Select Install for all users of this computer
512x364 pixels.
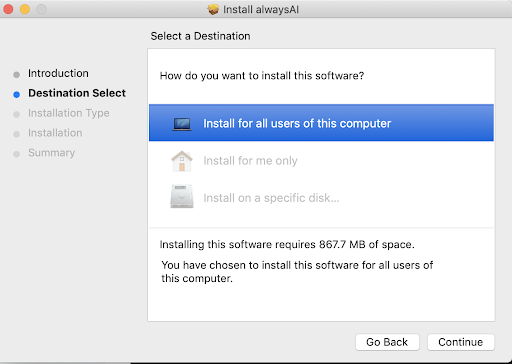pyautogui.click(x=321, y=123)
